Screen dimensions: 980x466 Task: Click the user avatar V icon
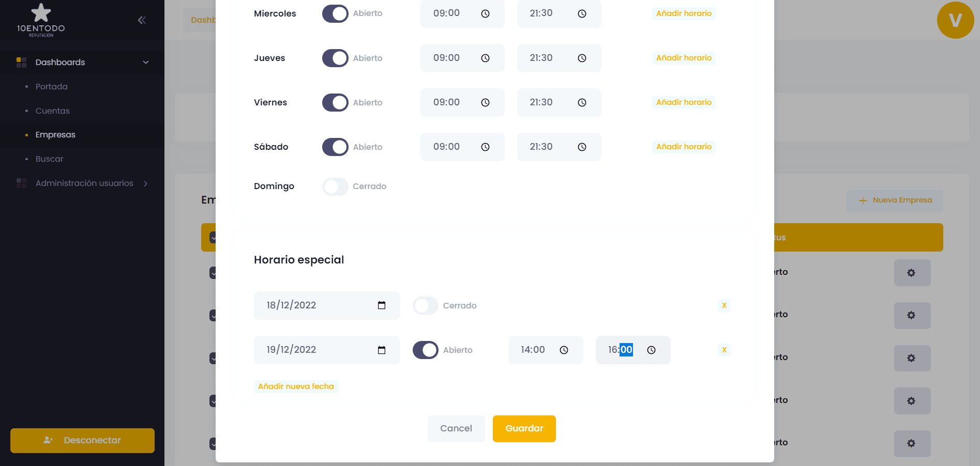[955, 21]
